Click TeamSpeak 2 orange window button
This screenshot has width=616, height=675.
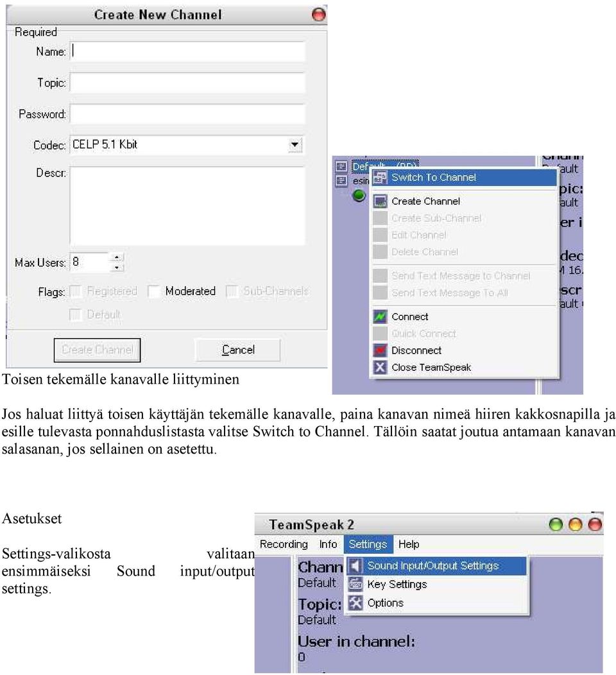click(x=576, y=524)
